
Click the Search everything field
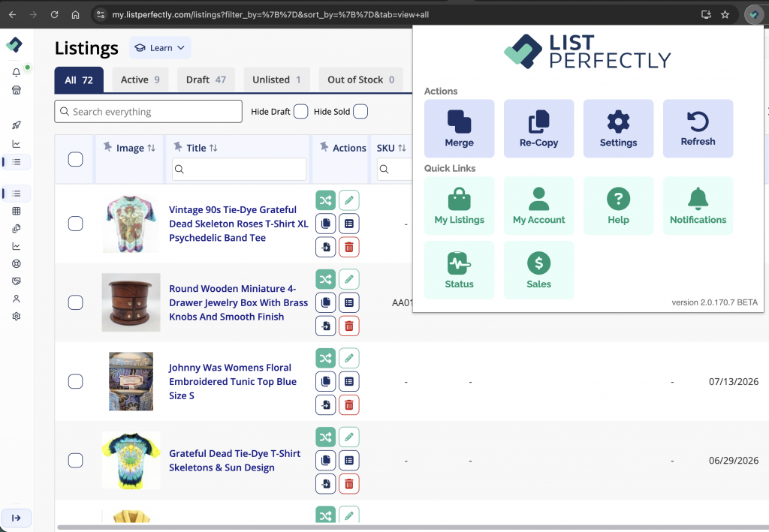coord(148,112)
